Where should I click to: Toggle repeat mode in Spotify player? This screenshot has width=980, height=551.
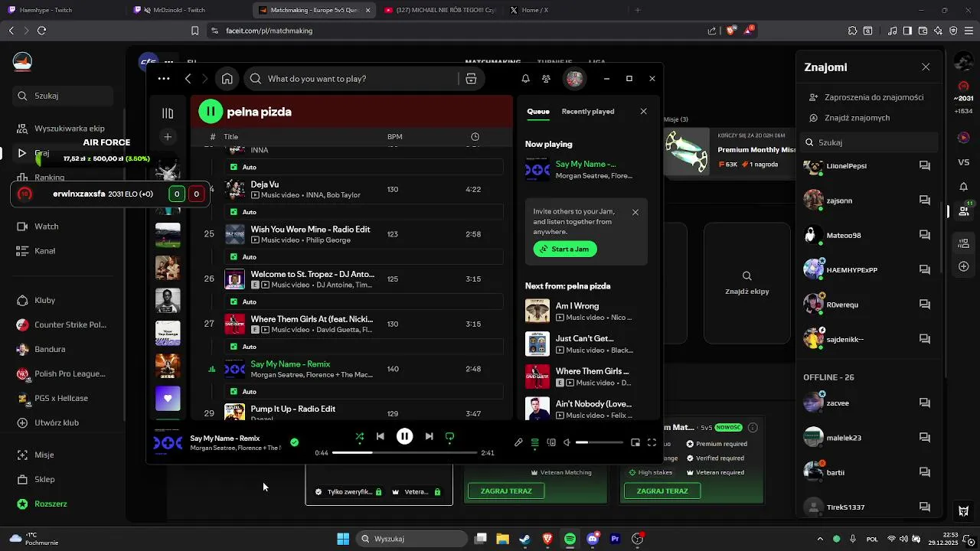(x=449, y=437)
